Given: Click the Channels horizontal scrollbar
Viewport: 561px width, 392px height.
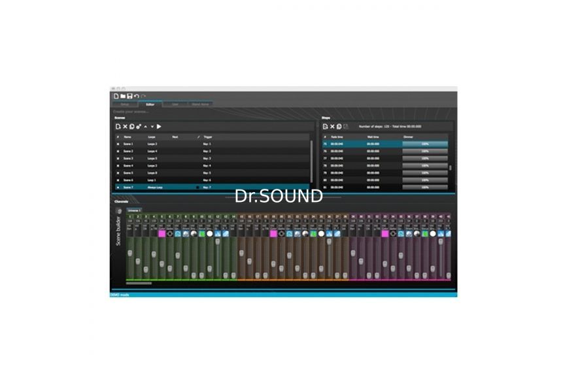Looking at the screenshot, I should pyautogui.click(x=139, y=284).
